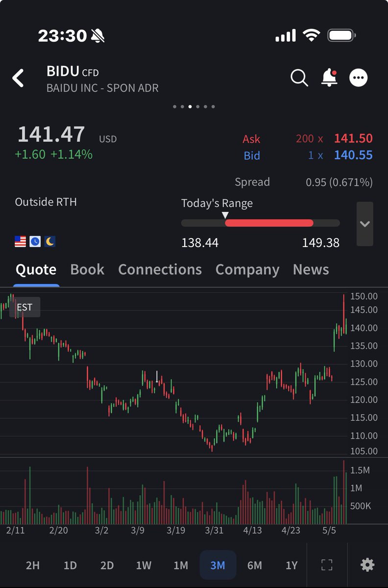
Task: Tap the range low 138.44
Action: pyautogui.click(x=200, y=243)
